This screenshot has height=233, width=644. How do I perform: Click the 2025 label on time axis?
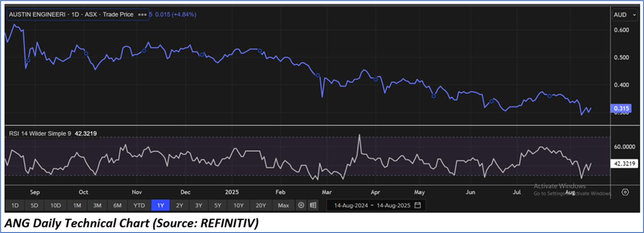[232, 192]
